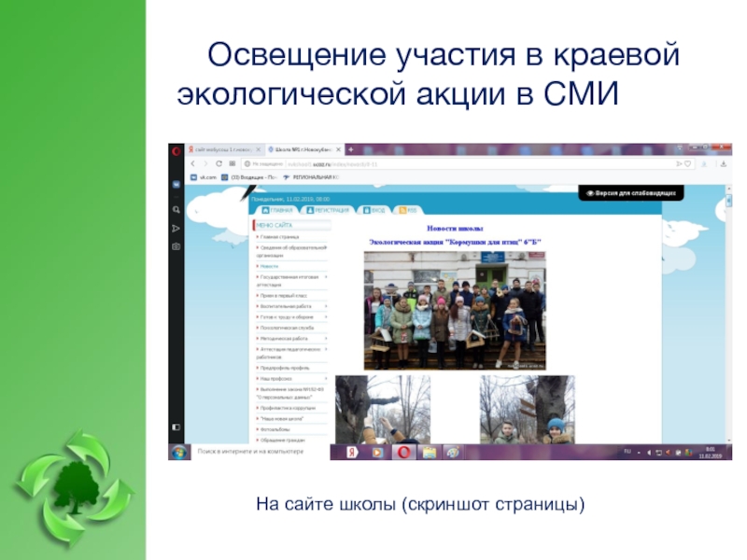Click the Поиск в интернете и на компьютере field

[261, 452]
